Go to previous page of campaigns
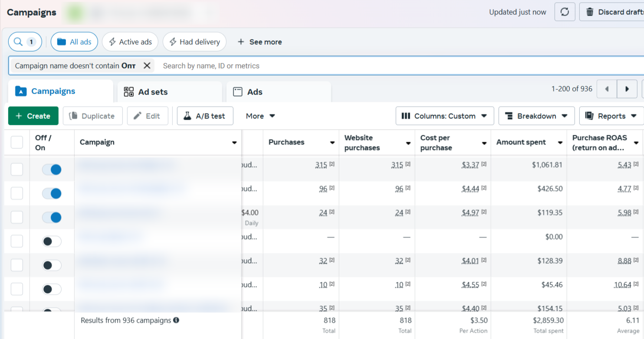644x339 pixels. (x=607, y=89)
